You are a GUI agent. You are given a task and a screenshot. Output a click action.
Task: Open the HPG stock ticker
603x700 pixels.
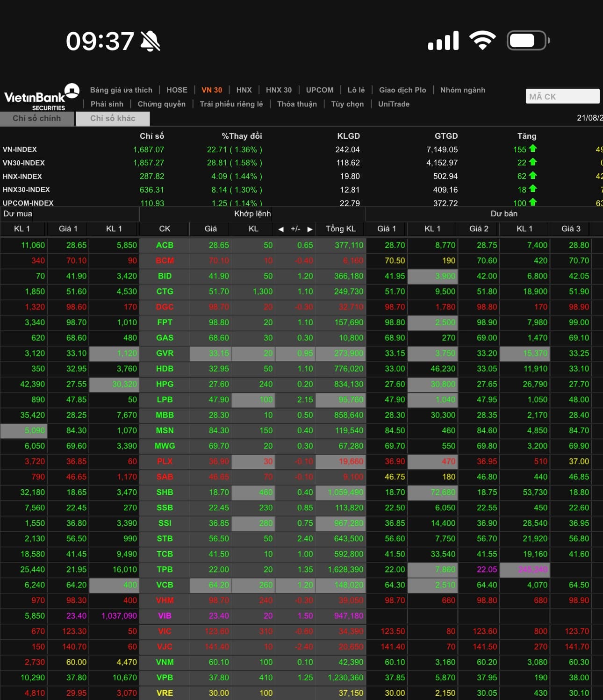coord(165,384)
